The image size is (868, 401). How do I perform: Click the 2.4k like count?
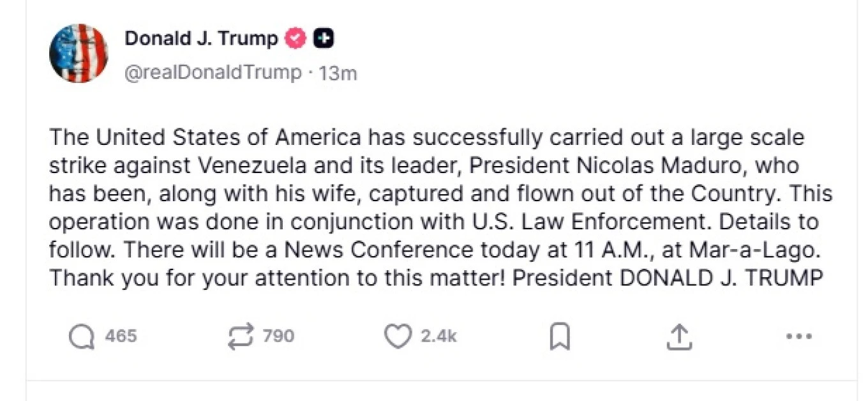pos(437,337)
